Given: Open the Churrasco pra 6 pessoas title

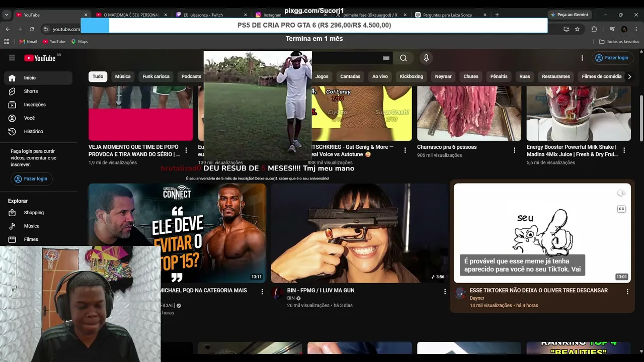Looking at the screenshot, I should pos(447,147).
